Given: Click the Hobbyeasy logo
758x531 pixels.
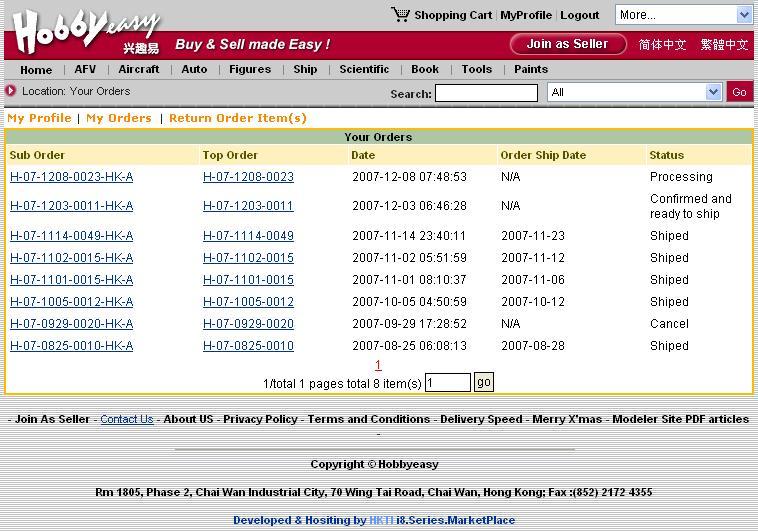Looking at the screenshot, I should coord(85,31).
